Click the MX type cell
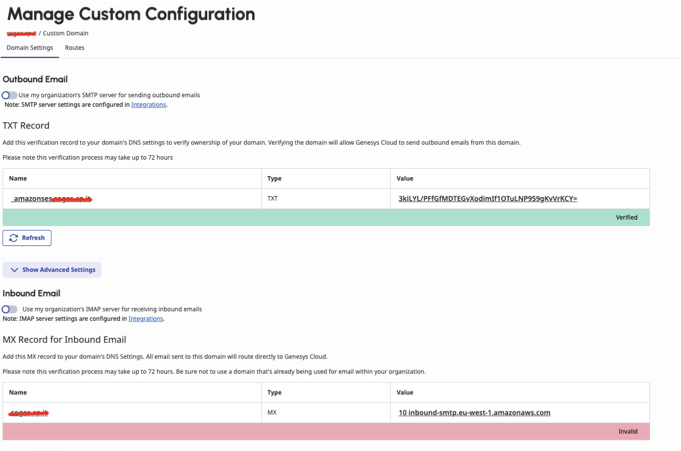The height and width of the screenshot is (451, 681). pyautogui.click(x=272, y=412)
